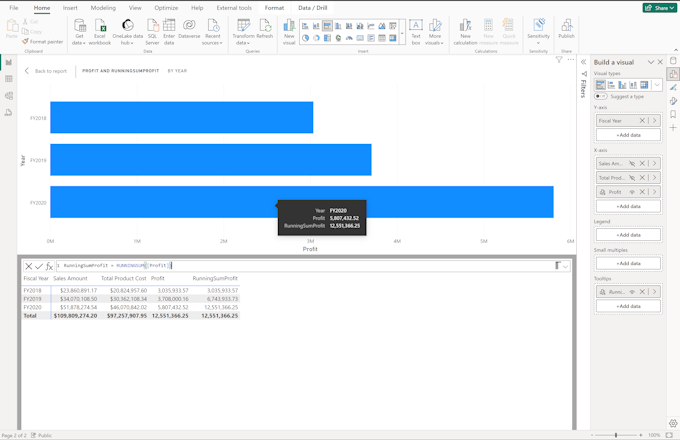Expand the formula bar dropdown
The width and height of the screenshot is (680, 440).
click(565, 266)
